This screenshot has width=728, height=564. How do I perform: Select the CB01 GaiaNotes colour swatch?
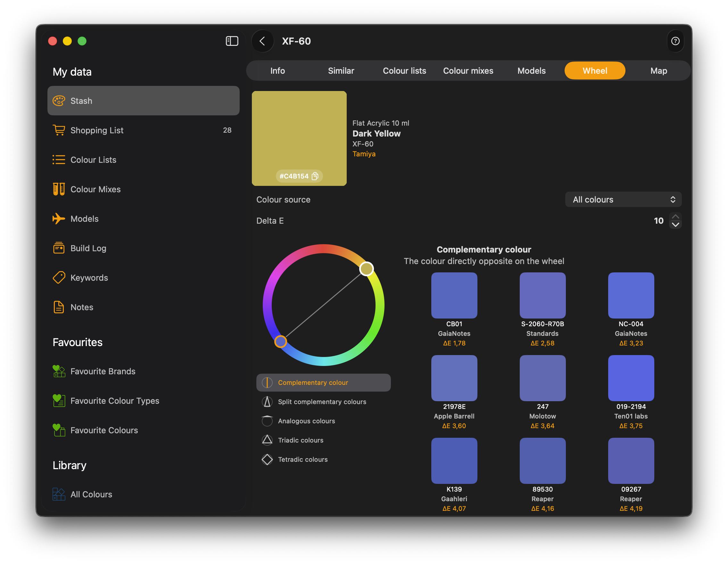(454, 295)
